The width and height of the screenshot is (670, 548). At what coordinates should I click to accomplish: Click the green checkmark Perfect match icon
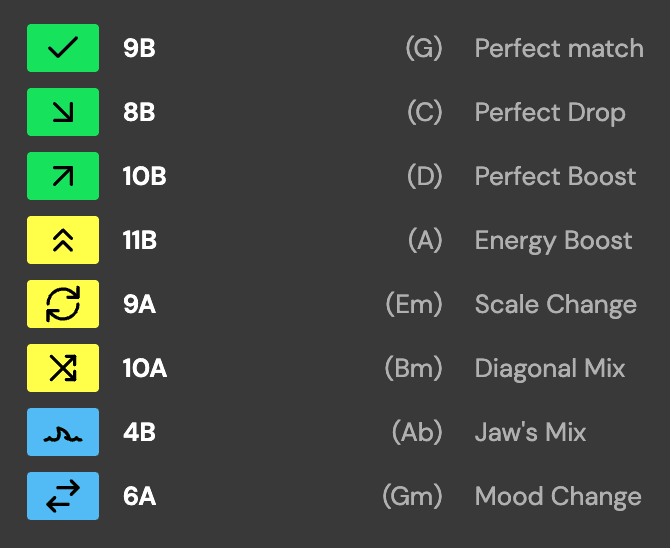pos(63,48)
